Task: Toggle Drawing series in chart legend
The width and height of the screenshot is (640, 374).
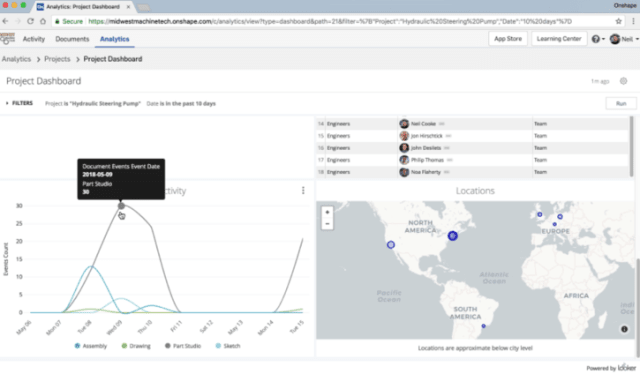Action: [136, 346]
